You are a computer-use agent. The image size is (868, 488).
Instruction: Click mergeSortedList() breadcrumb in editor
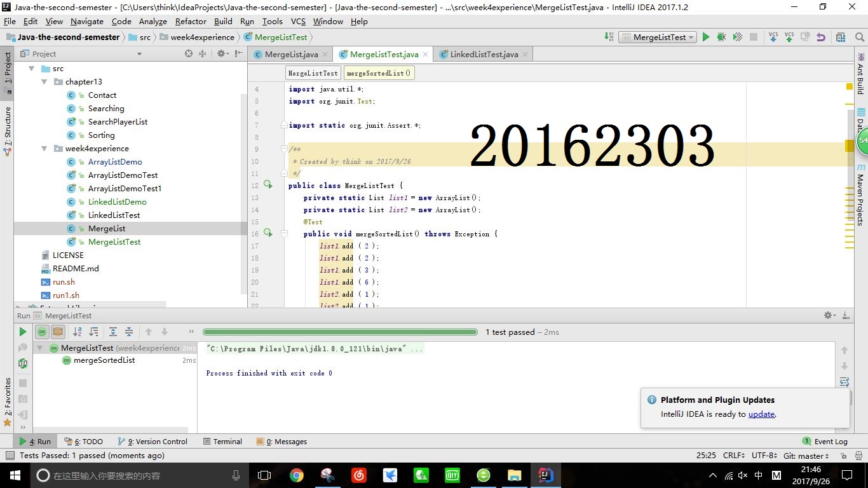pos(379,73)
